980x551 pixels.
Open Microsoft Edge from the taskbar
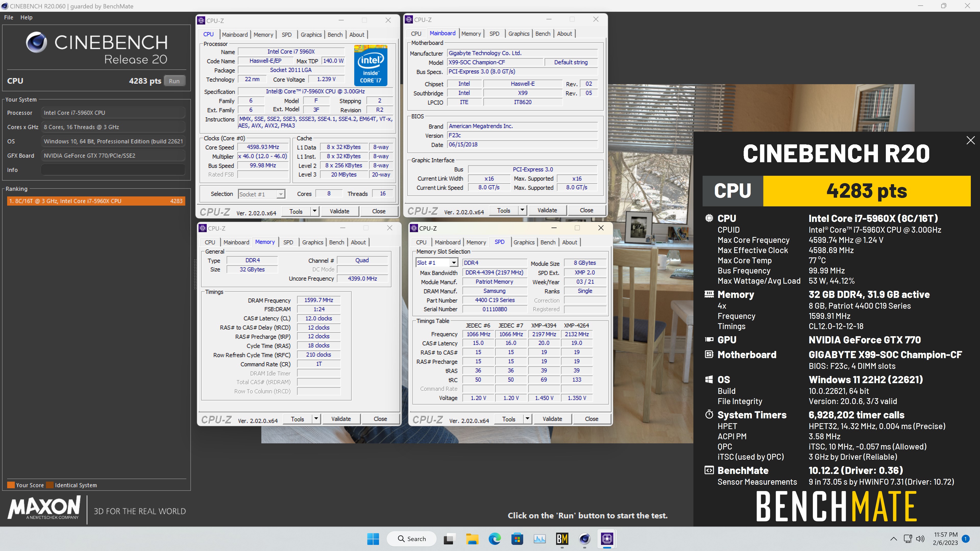[x=495, y=539]
